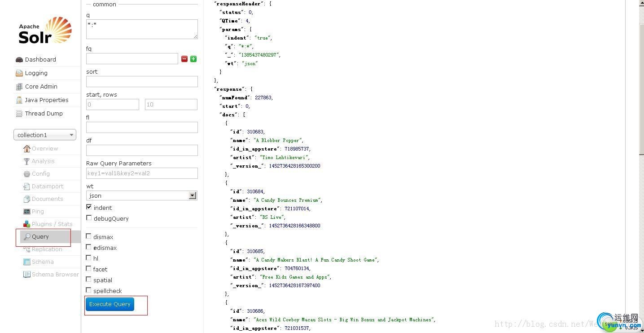Click the Thread Dump icon

(19, 114)
